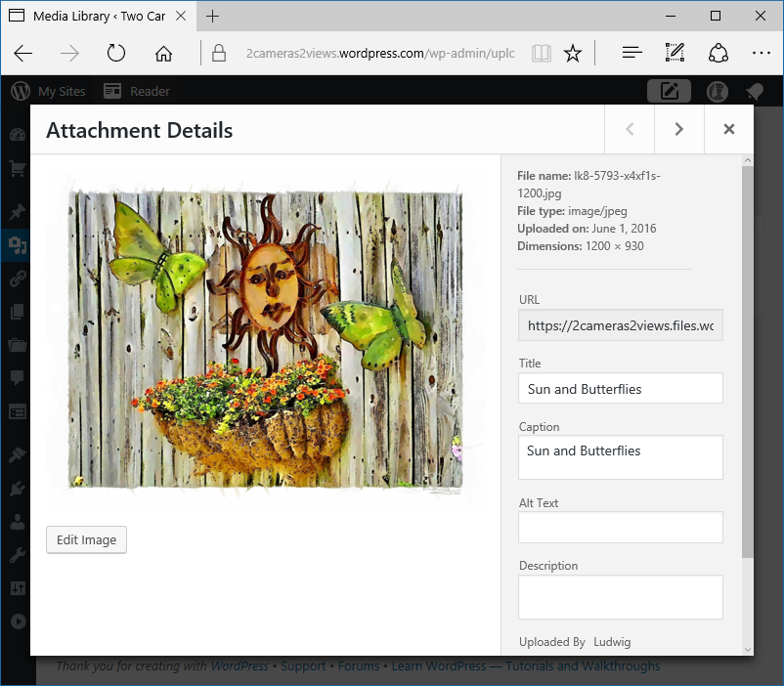Open My Sites menu
This screenshot has height=686, width=784.
click(x=49, y=91)
